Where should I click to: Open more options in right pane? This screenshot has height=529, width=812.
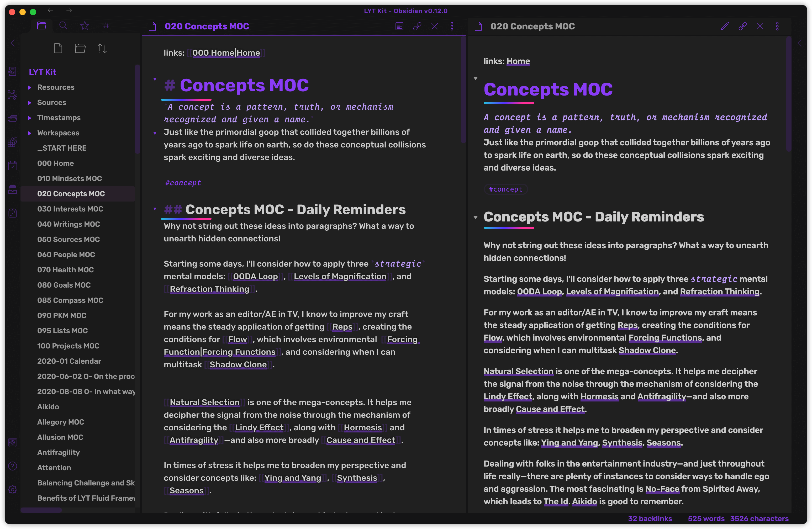pyautogui.click(x=777, y=26)
